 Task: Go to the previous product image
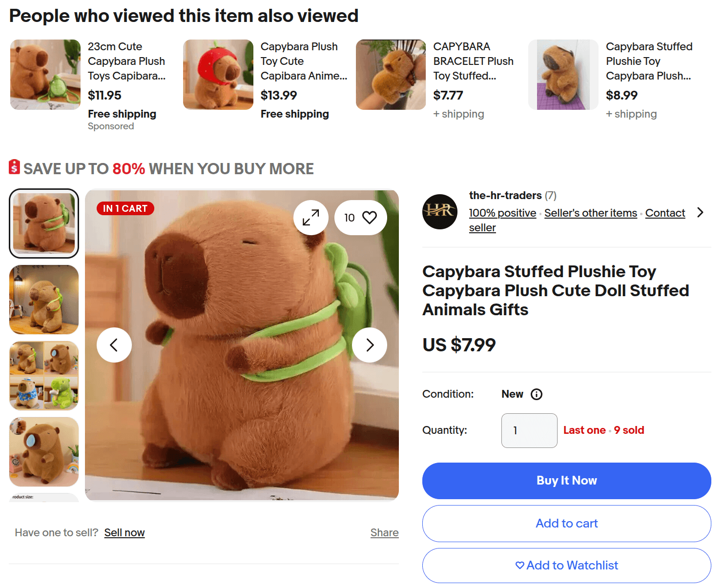pyautogui.click(x=114, y=345)
